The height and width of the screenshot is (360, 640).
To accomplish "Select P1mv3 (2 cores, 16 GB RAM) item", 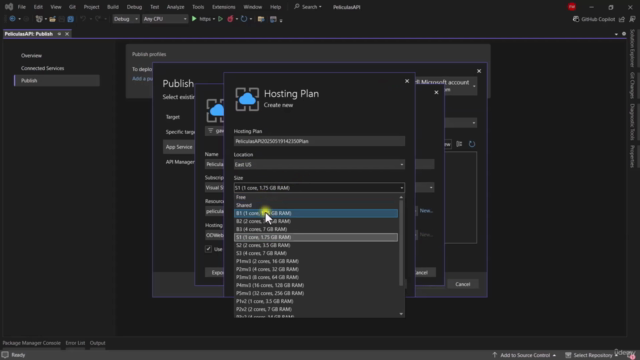I will click(316, 261).
